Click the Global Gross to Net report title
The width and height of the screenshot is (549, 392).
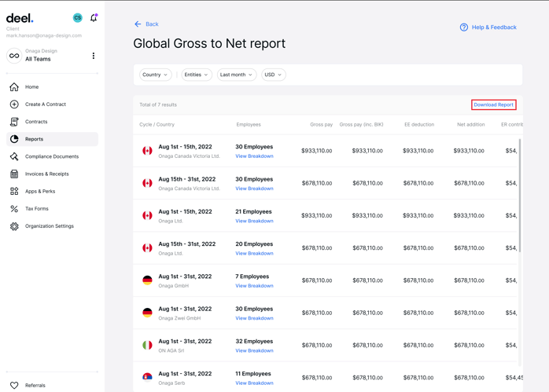click(209, 44)
